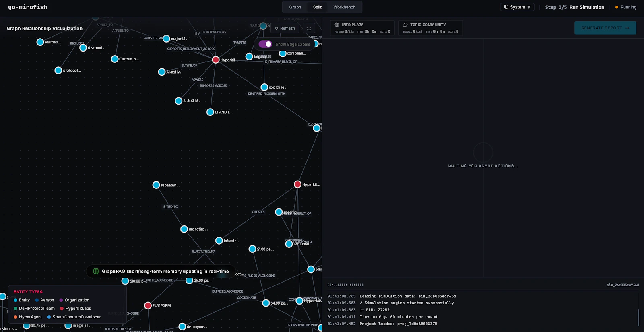Image resolution: width=644 pixels, height=332 pixels.
Task: Select the discount... node
Action: point(83,48)
